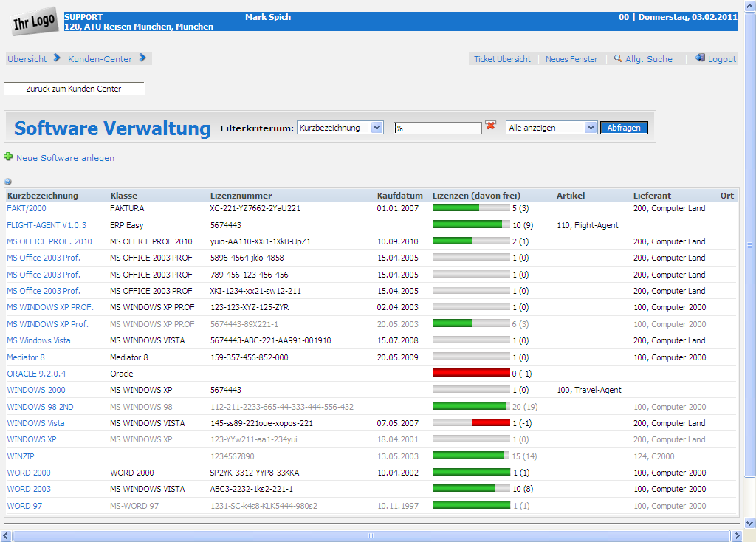Open Ticket Übersicht
The height and width of the screenshot is (542, 756).
(x=502, y=59)
